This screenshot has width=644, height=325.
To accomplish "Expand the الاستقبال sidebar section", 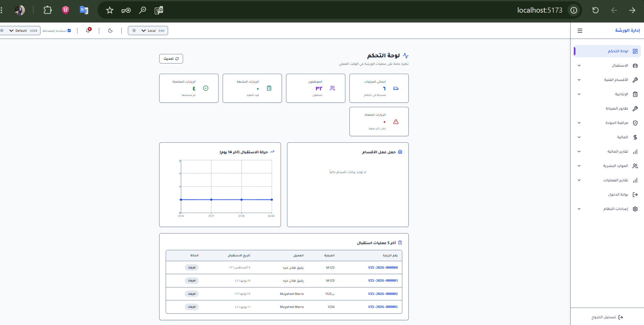I will click(607, 66).
